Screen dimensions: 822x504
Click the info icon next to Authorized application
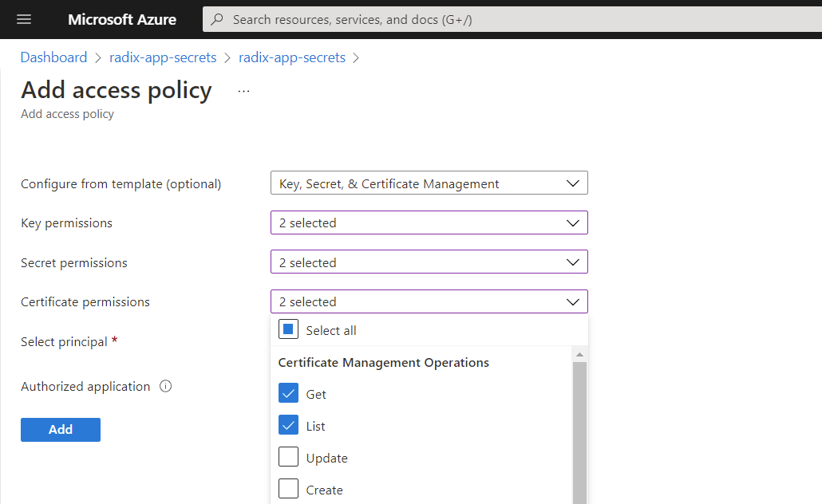pos(165,386)
